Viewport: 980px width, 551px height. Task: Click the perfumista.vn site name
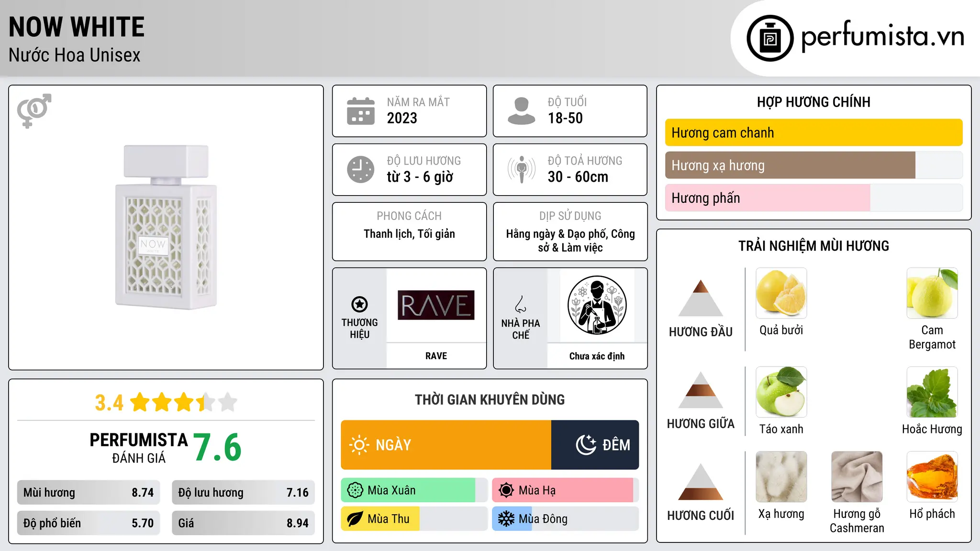tap(882, 36)
